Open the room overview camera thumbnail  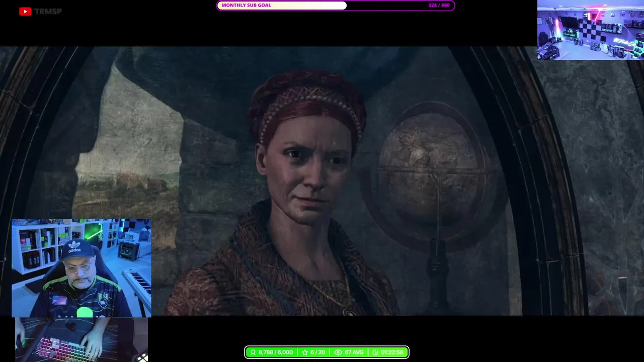[x=591, y=30]
